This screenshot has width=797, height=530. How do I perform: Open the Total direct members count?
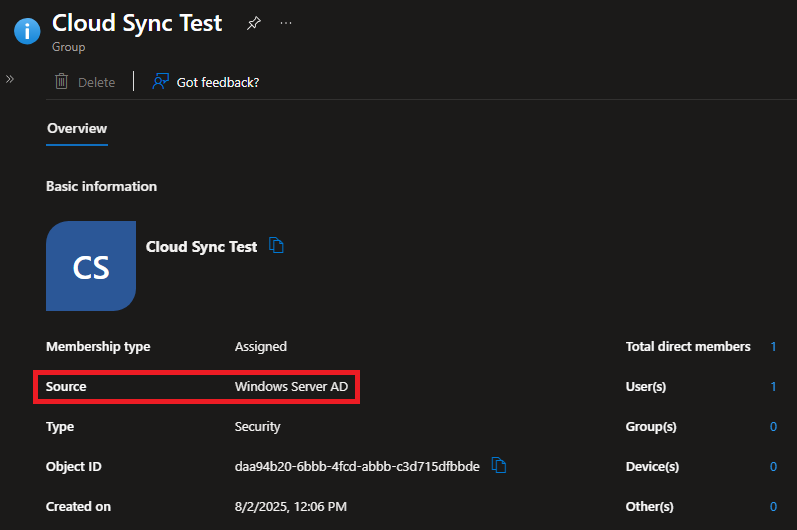pos(773,347)
